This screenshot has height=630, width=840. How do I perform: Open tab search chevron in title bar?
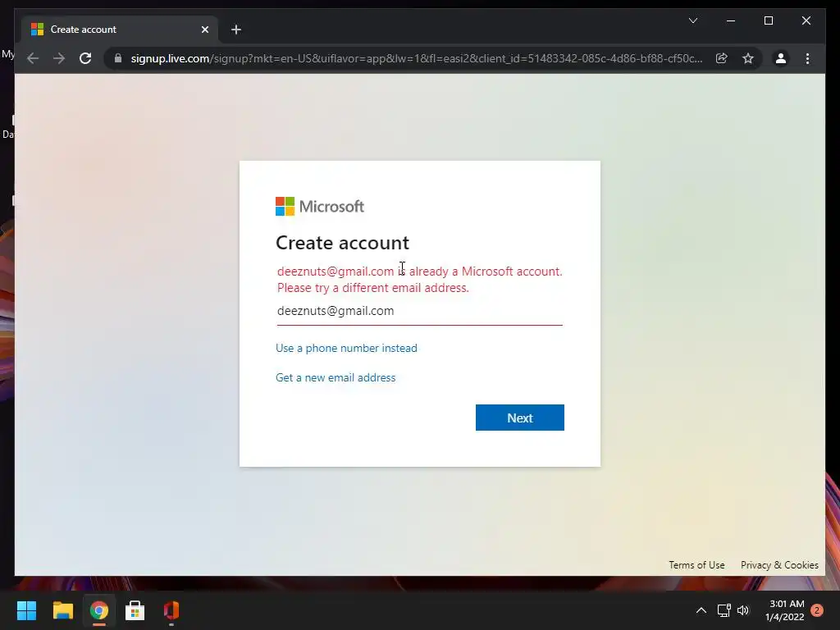click(692, 21)
